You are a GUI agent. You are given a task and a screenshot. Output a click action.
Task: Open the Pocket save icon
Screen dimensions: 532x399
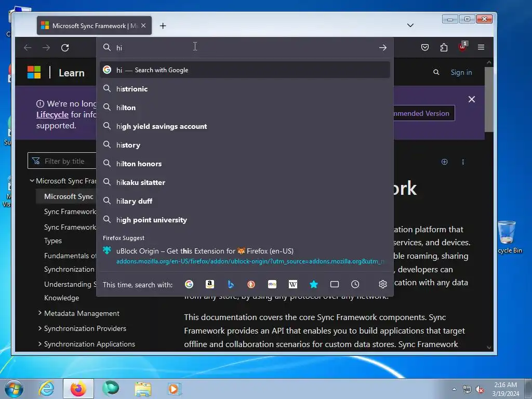point(425,47)
